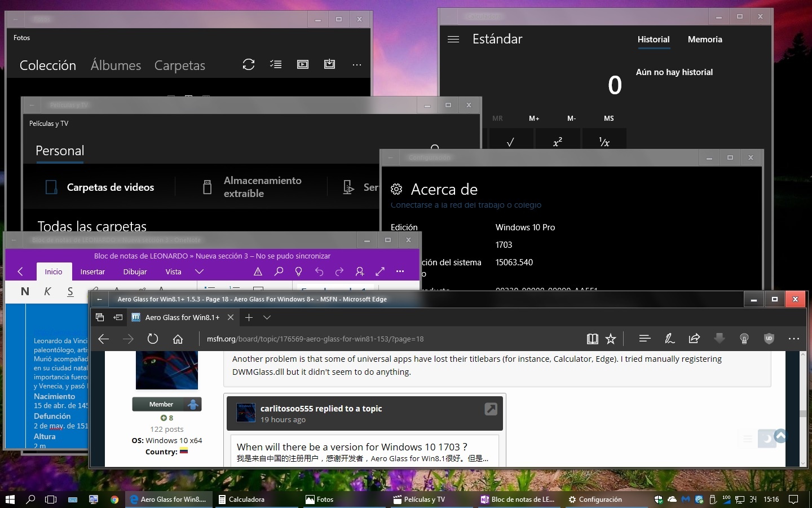Image resolution: width=812 pixels, height=508 pixels.
Task: Open the search magnifier in OneNote
Action: coord(279,271)
